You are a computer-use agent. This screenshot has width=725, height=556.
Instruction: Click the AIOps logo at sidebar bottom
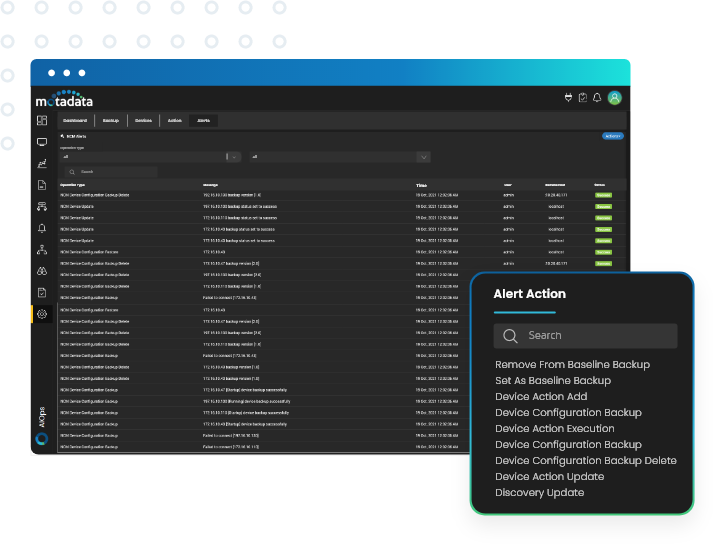coord(42,438)
